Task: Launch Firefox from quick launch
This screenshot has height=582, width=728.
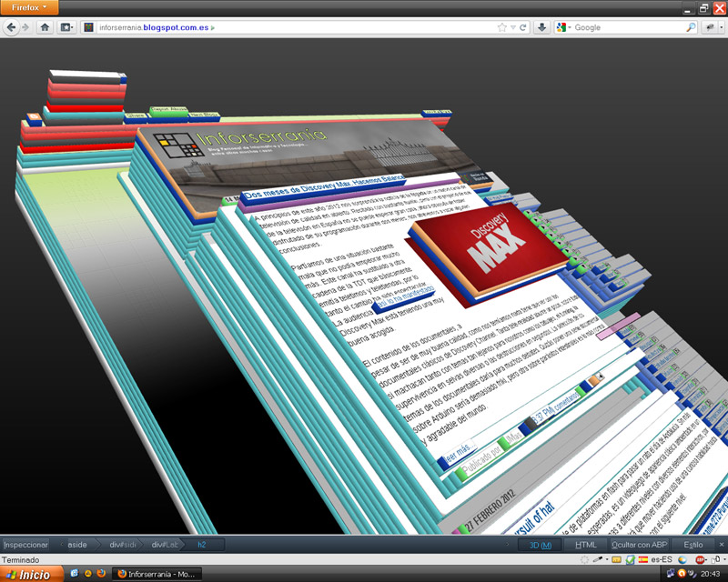Action: point(101,574)
